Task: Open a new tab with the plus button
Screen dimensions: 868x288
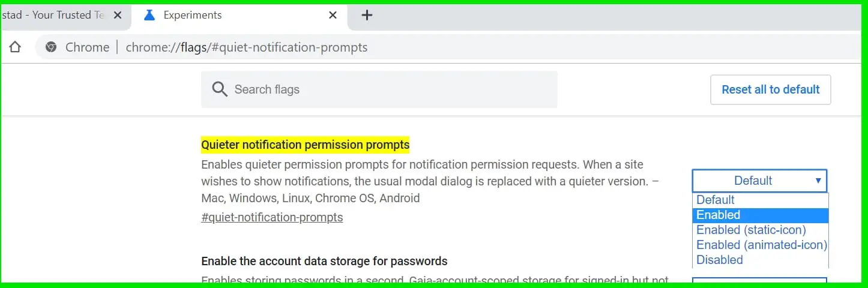Action: tap(367, 16)
